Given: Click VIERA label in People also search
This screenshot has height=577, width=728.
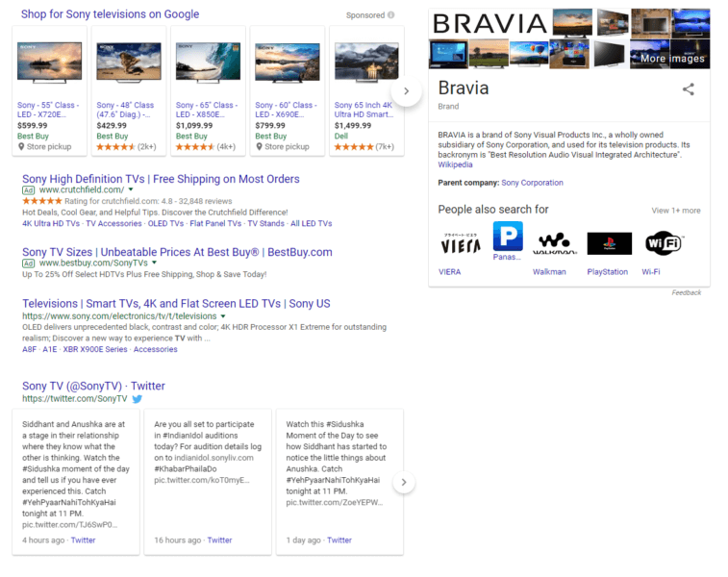Looking at the screenshot, I should click(449, 272).
